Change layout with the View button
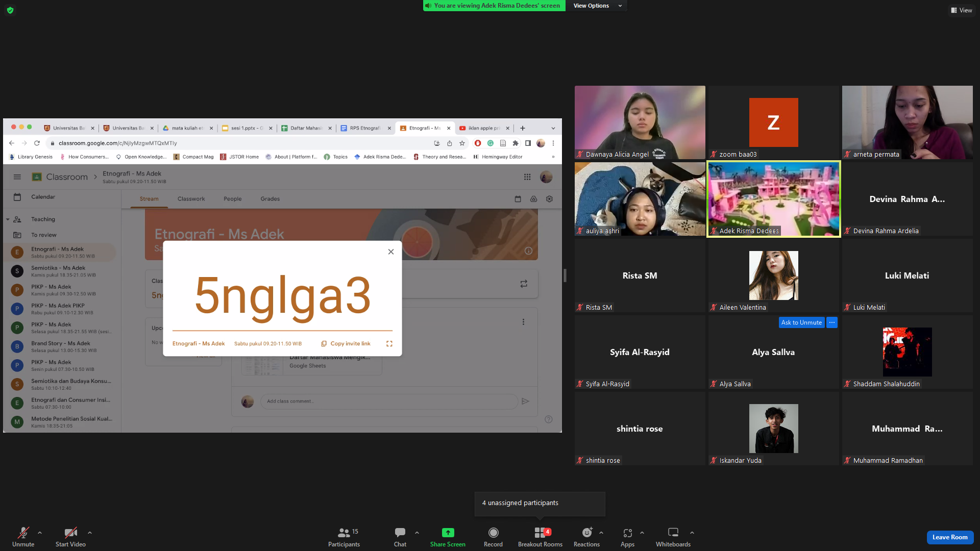The image size is (980, 551). pos(961,10)
